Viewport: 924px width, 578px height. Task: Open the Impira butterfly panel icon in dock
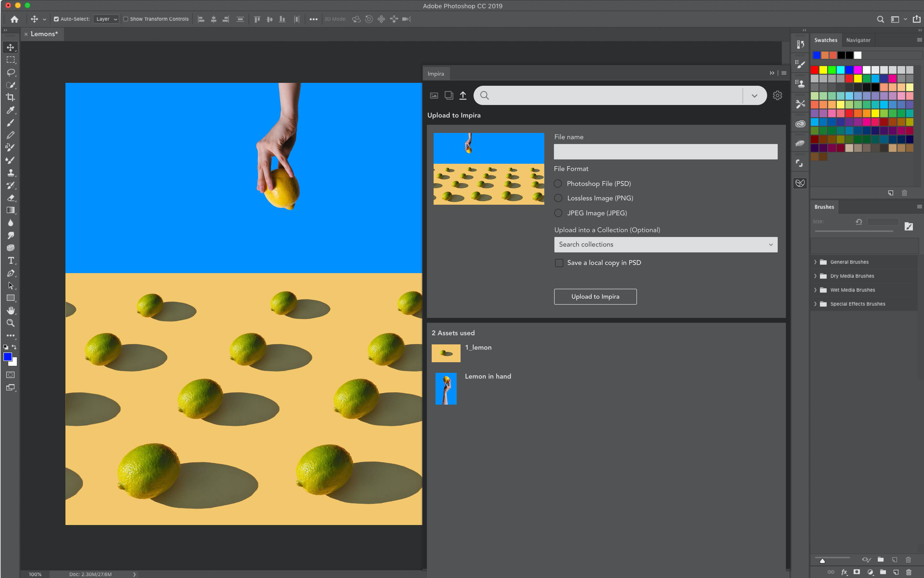800,183
